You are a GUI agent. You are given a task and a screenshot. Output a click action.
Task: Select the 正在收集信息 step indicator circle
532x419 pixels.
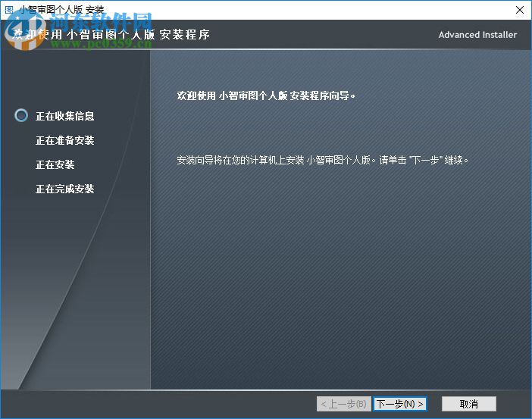click(x=21, y=115)
